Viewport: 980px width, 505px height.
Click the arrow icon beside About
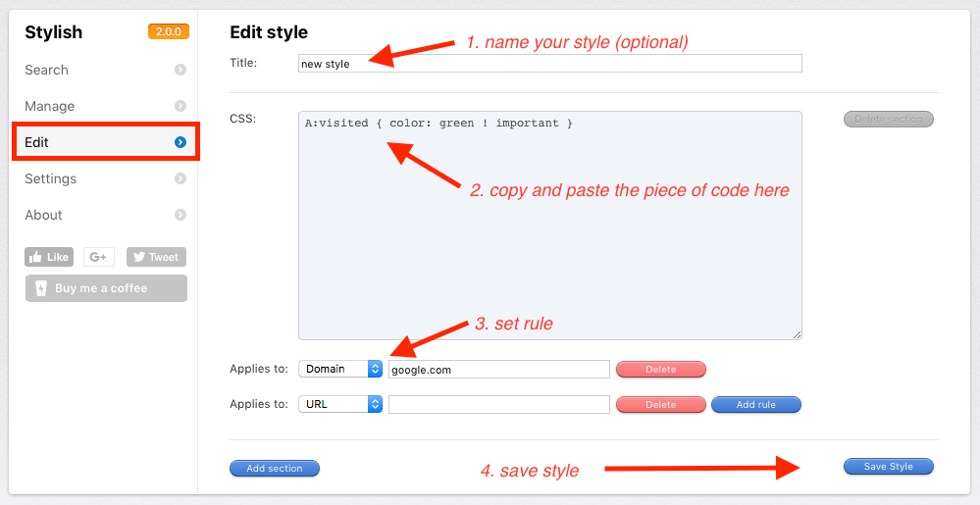(x=181, y=215)
